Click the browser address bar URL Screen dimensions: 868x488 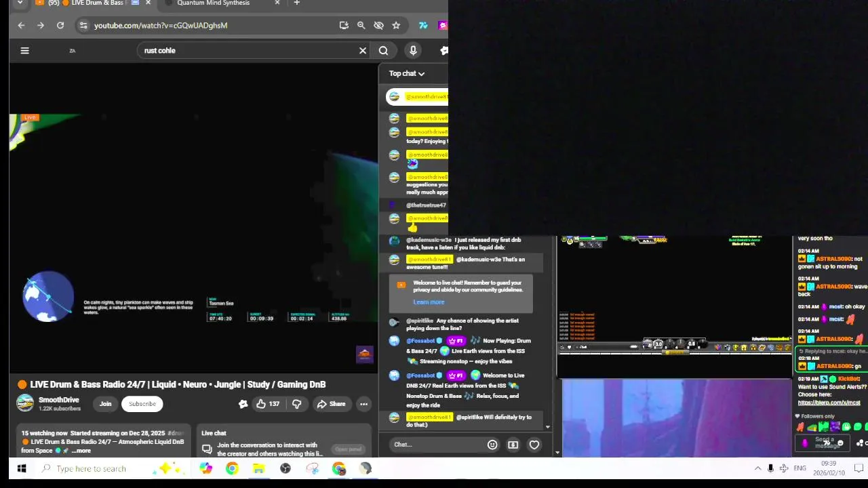[x=161, y=25]
